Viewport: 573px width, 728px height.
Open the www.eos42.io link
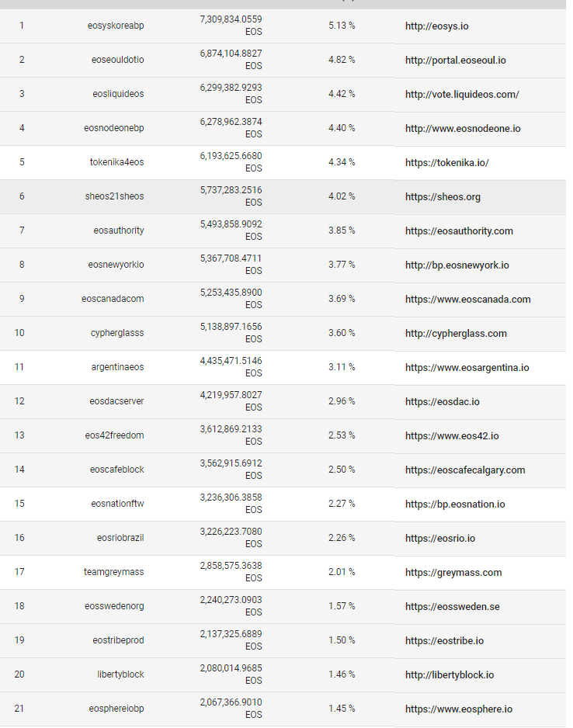pos(452,436)
